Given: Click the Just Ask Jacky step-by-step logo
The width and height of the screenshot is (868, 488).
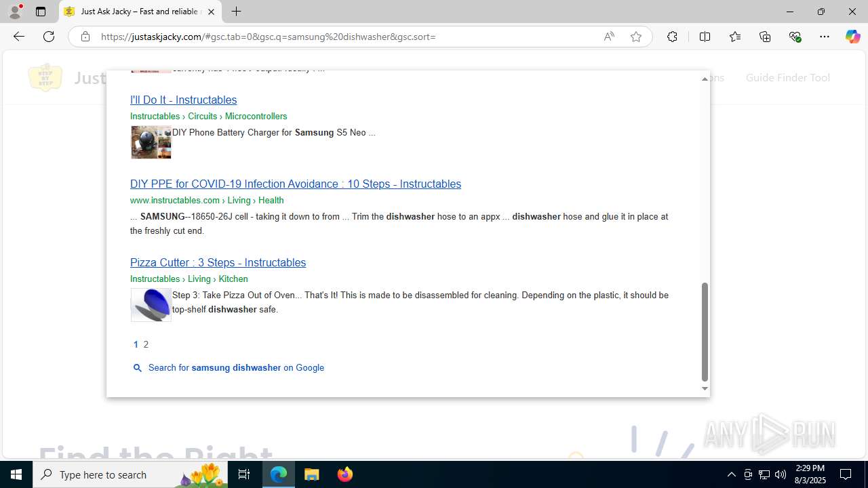Looking at the screenshot, I should (x=45, y=77).
